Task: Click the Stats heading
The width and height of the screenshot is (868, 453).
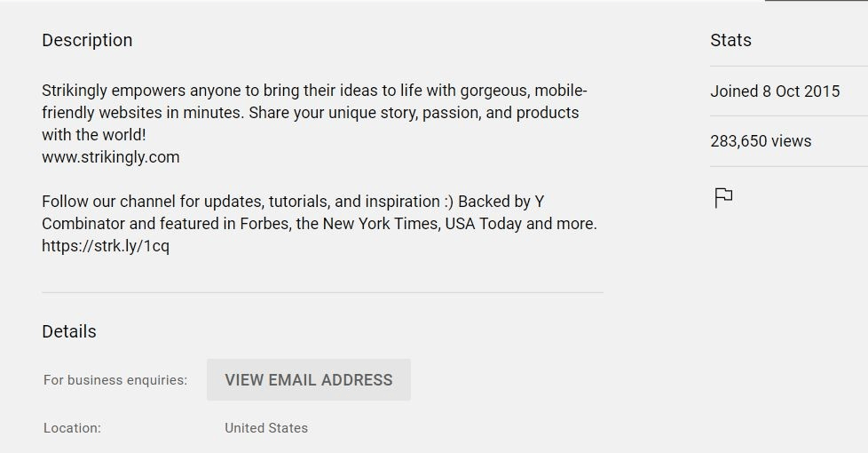Action: click(730, 40)
